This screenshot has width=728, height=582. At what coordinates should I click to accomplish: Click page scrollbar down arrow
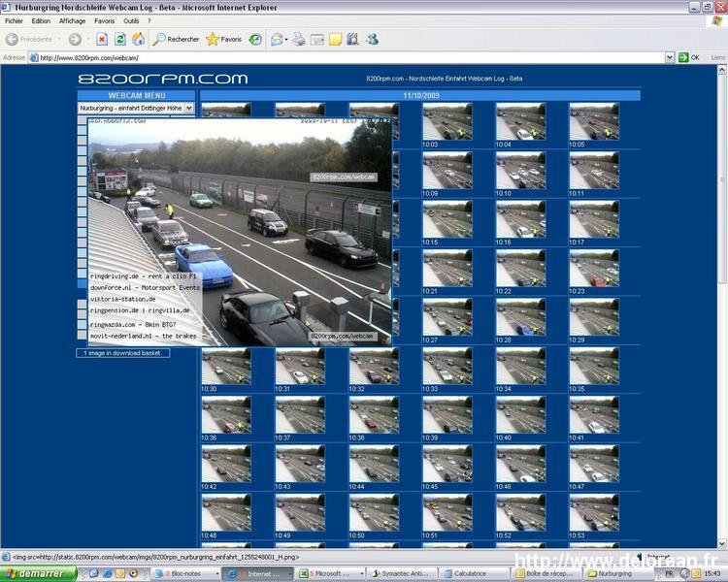click(722, 543)
